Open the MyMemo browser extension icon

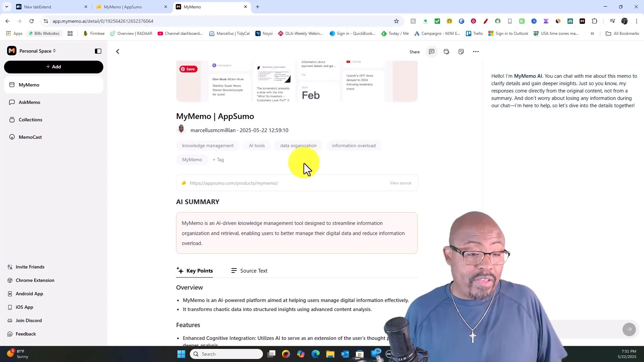(x=582, y=21)
